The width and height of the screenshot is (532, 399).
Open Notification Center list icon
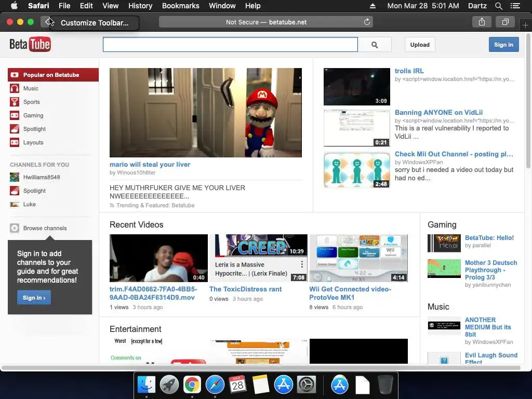coord(515,6)
